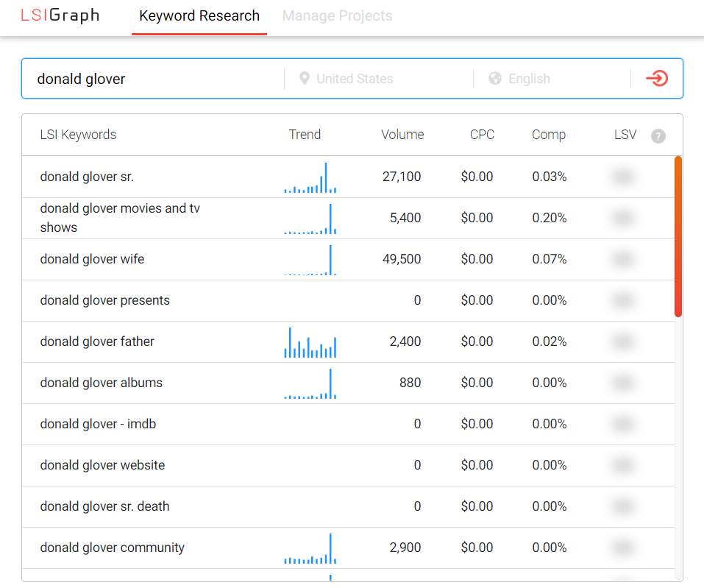Sort by LSI Keywords column header
Viewport: 704px width, 588px height.
click(x=78, y=135)
